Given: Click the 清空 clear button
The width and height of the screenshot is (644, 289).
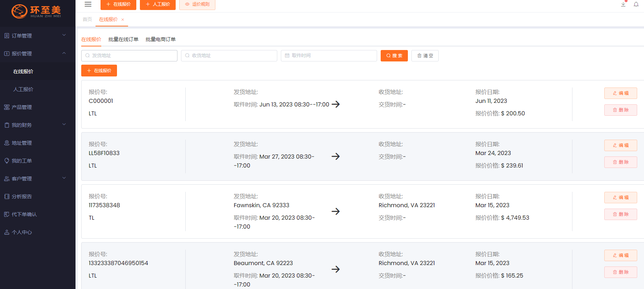Looking at the screenshot, I should [x=425, y=56].
